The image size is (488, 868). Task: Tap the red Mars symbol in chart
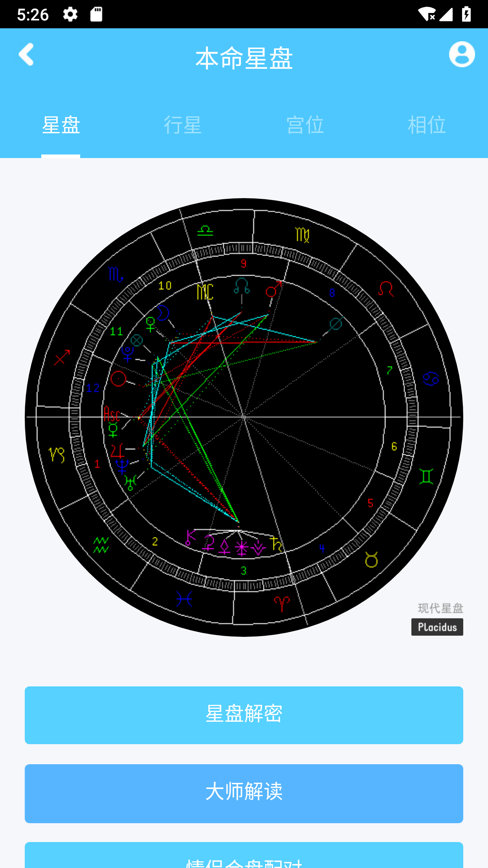(x=273, y=289)
